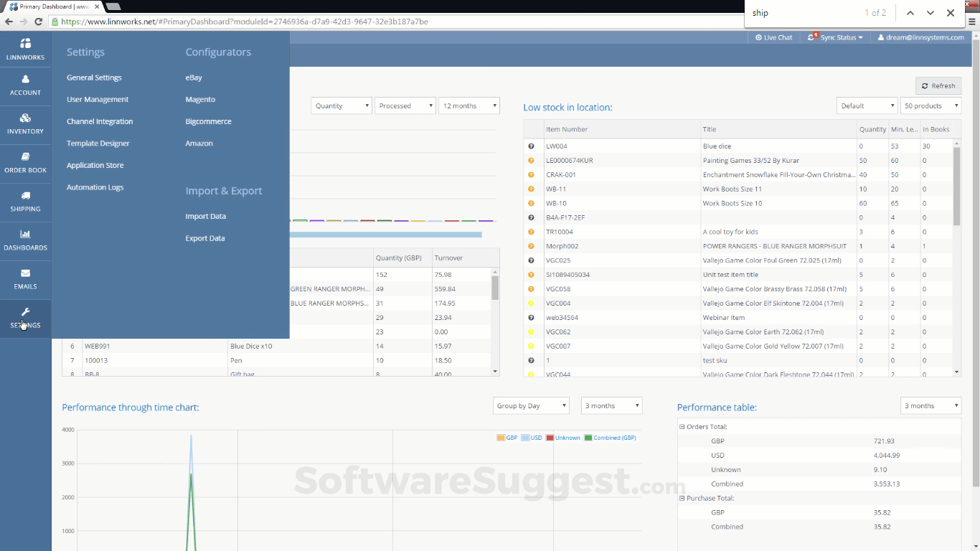Click status icon for web34564 row
The height and width of the screenshot is (551, 980).
click(531, 318)
